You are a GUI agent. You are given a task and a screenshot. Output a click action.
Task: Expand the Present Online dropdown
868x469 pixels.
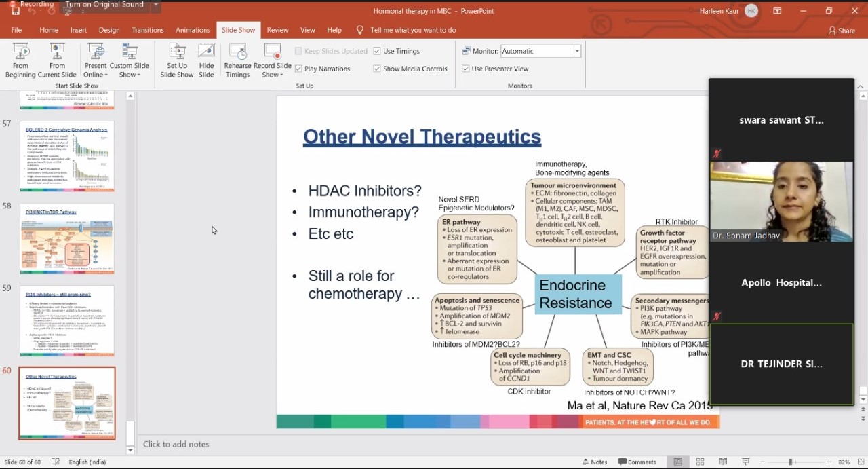point(96,70)
